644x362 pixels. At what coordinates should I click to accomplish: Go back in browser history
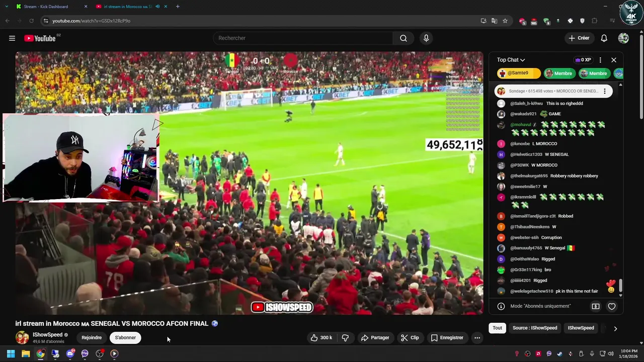point(7,21)
